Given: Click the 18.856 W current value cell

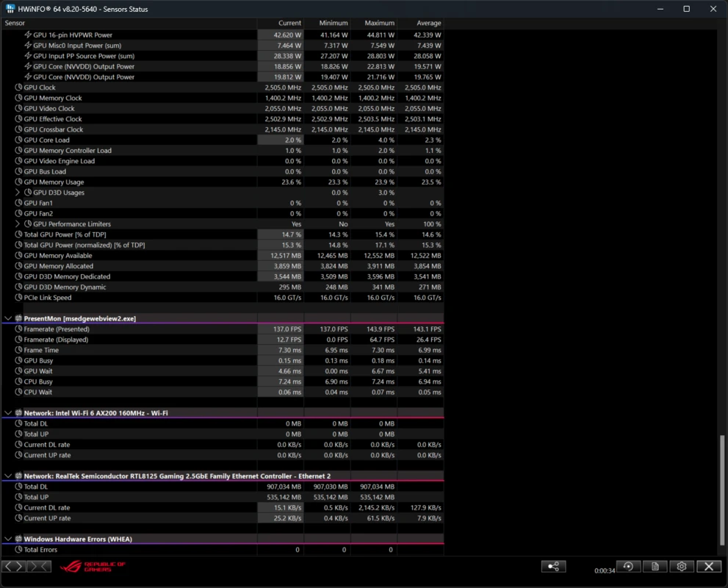Looking at the screenshot, I should pos(281,66).
